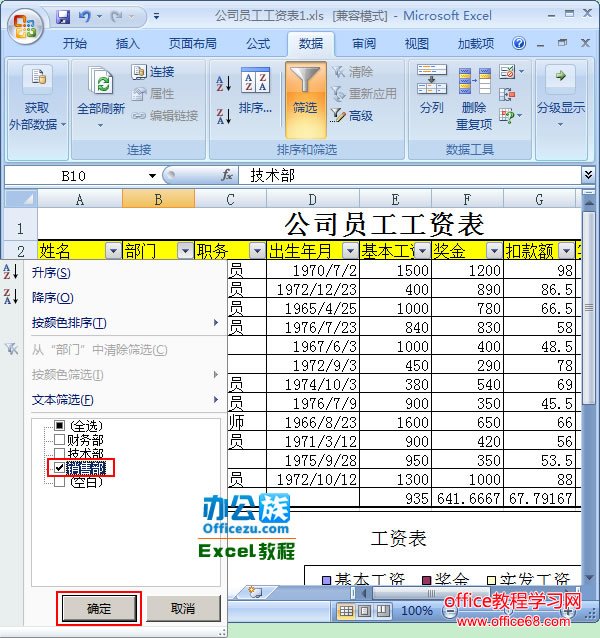Switch to Page Layout view

click(x=364, y=610)
